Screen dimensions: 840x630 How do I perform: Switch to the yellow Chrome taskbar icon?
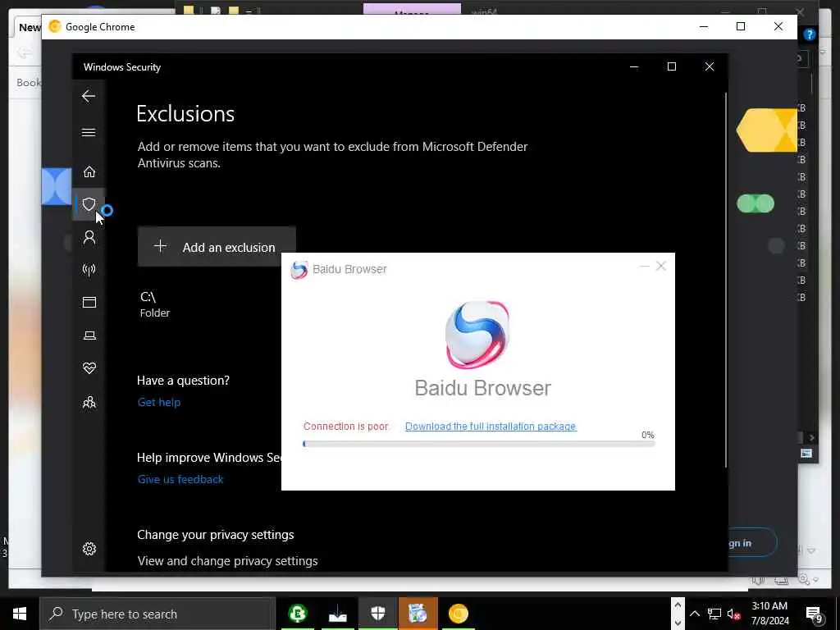(459, 614)
